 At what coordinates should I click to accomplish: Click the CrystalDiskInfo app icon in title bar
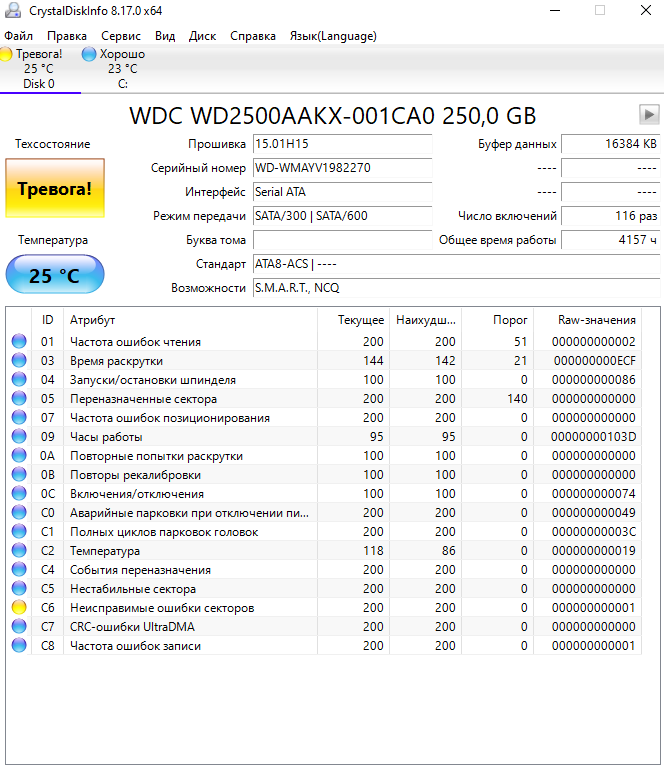pyautogui.click(x=13, y=10)
